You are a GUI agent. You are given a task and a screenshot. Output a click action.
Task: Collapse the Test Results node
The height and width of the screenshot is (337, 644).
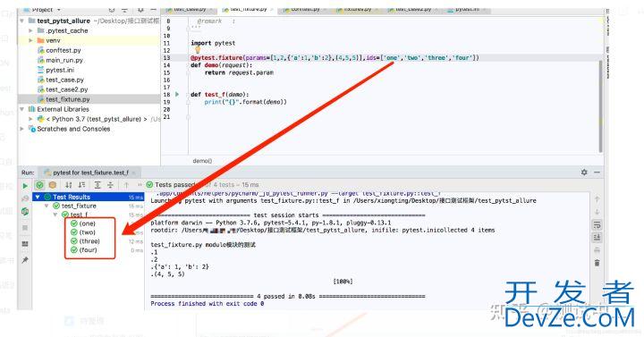[x=38, y=197]
